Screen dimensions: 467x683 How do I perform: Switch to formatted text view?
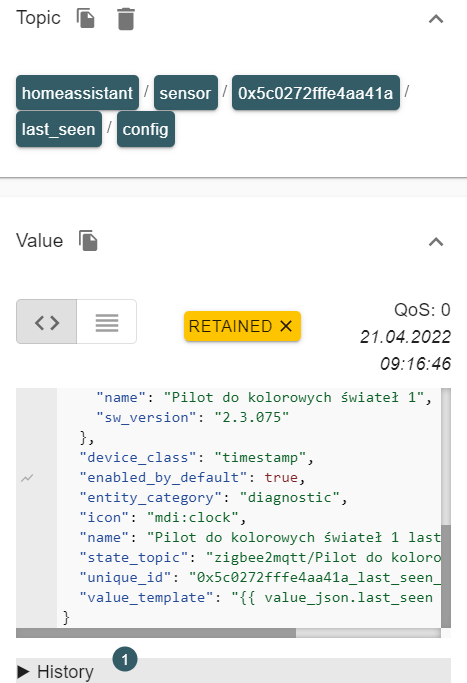[x=107, y=322]
